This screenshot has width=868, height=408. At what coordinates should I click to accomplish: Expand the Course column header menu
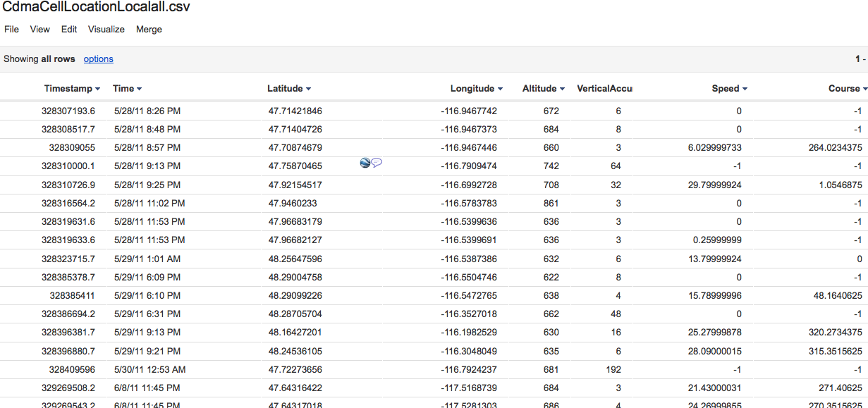point(864,89)
